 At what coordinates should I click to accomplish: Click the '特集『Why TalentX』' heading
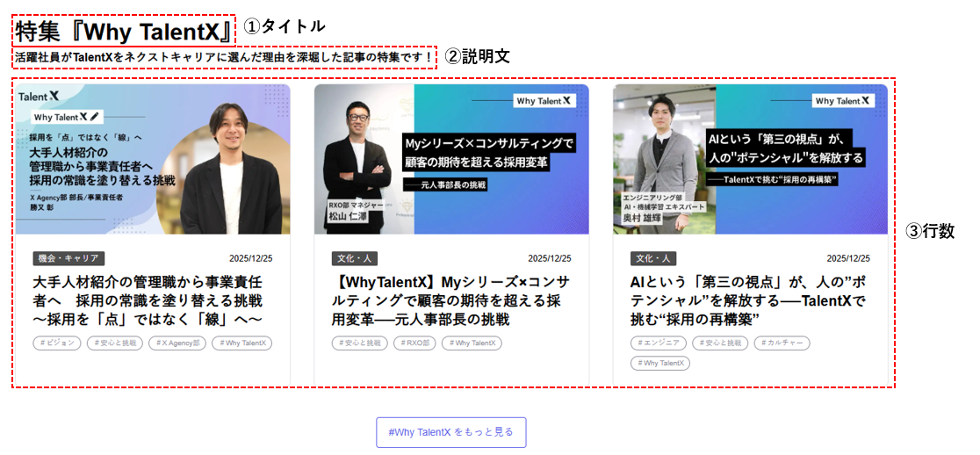click(x=124, y=31)
